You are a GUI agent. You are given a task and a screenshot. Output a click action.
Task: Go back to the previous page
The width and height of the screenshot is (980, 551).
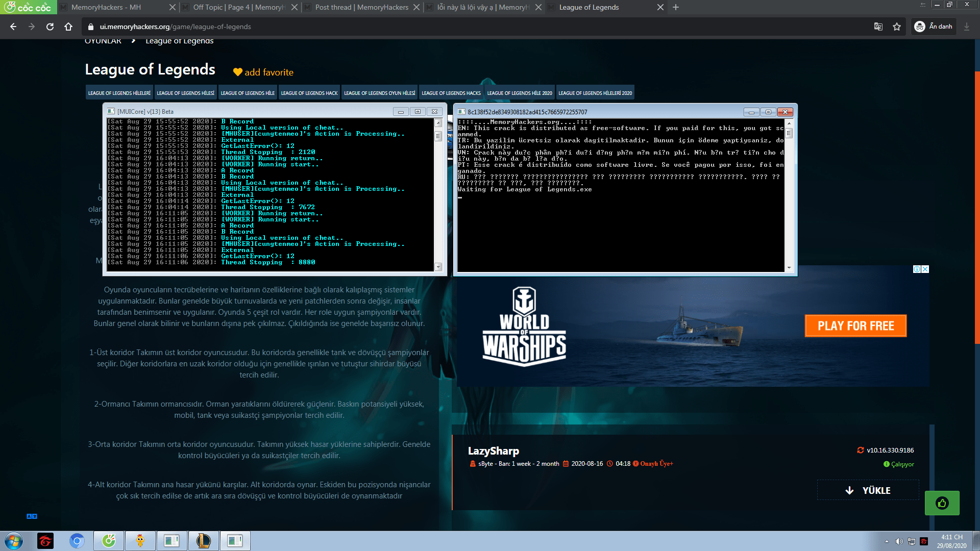pos(13,27)
